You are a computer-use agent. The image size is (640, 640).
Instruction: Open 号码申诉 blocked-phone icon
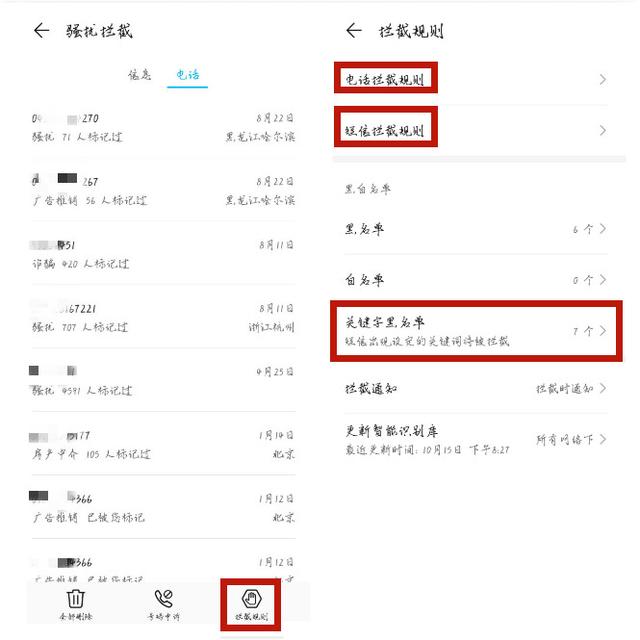[x=164, y=598]
